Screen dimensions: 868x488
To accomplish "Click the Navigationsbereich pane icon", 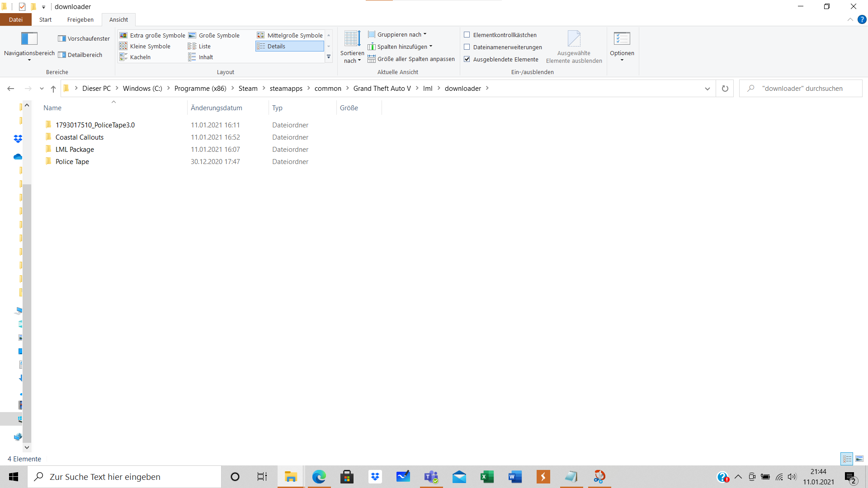I will point(29,39).
